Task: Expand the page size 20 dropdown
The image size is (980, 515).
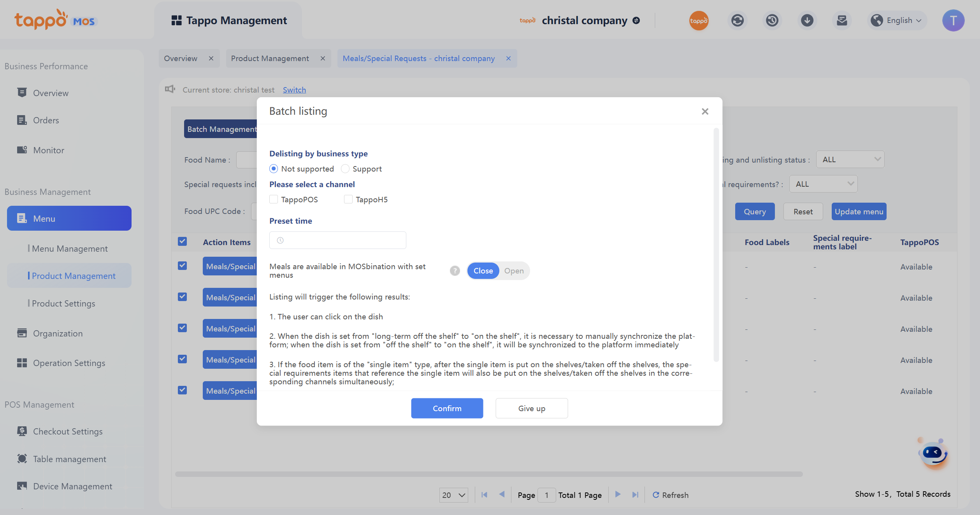Action: point(453,495)
